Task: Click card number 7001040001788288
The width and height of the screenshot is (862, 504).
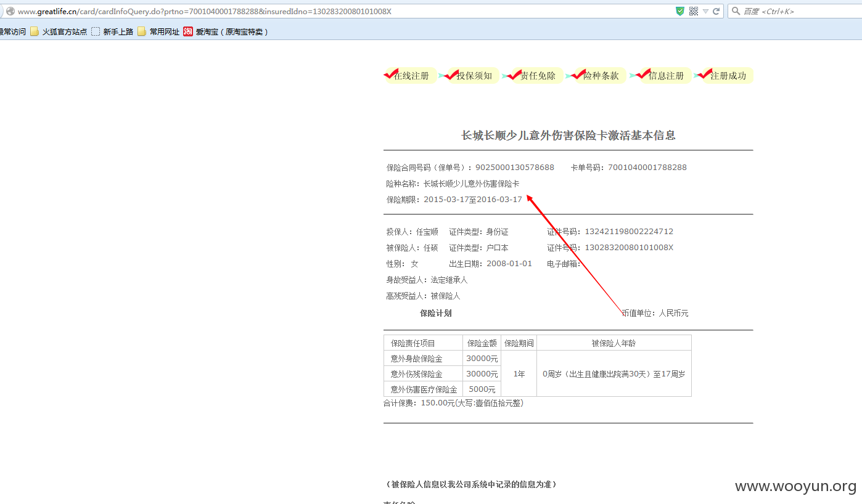Action: 647,168
